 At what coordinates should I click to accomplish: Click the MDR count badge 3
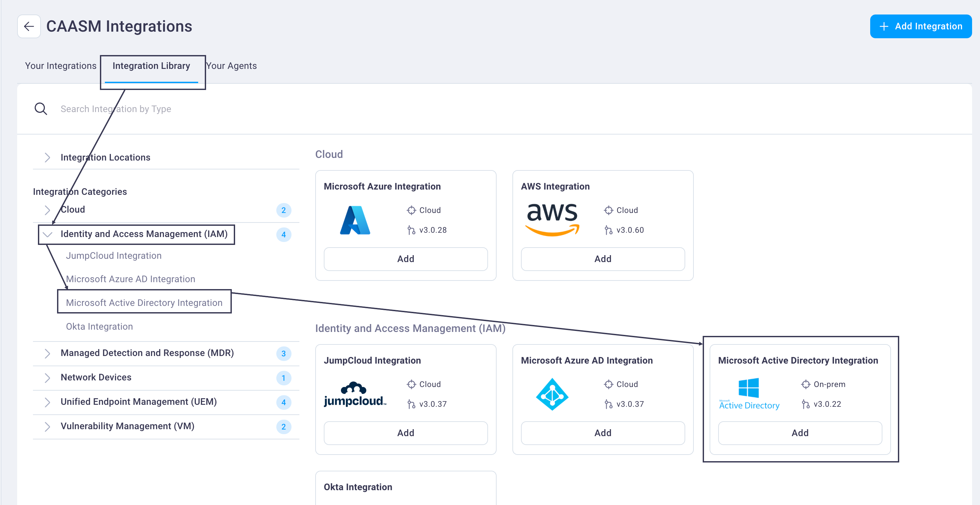[x=284, y=354]
